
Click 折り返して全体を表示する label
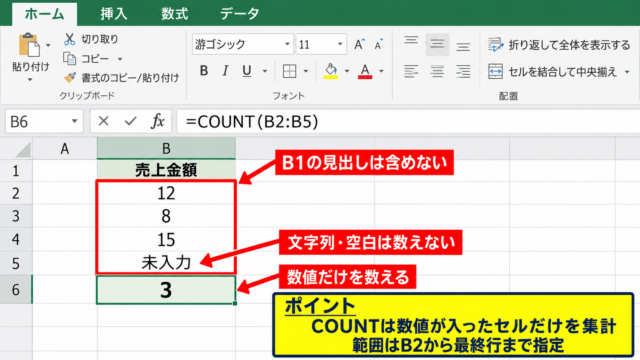point(569,45)
